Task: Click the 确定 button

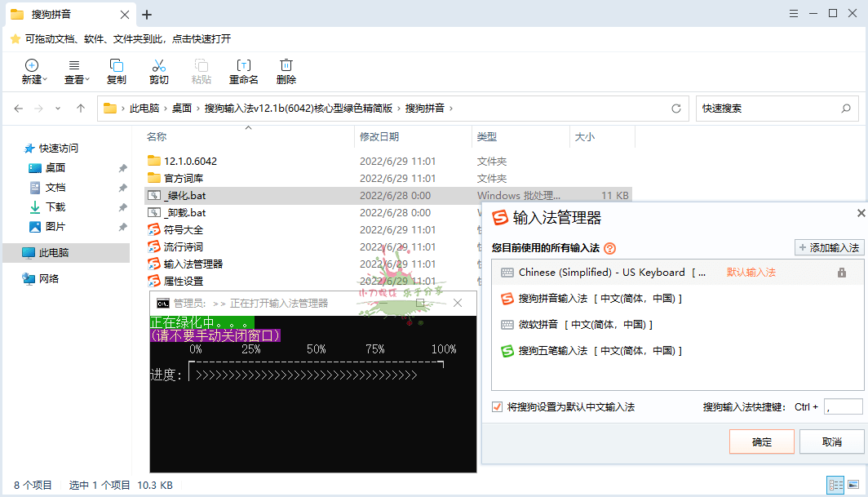Action: [x=761, y=441]
